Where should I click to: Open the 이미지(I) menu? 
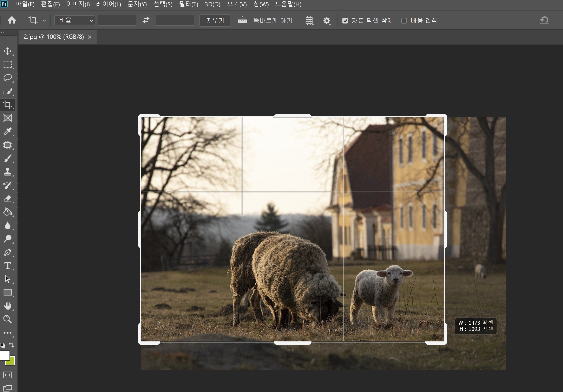point(78,4)
